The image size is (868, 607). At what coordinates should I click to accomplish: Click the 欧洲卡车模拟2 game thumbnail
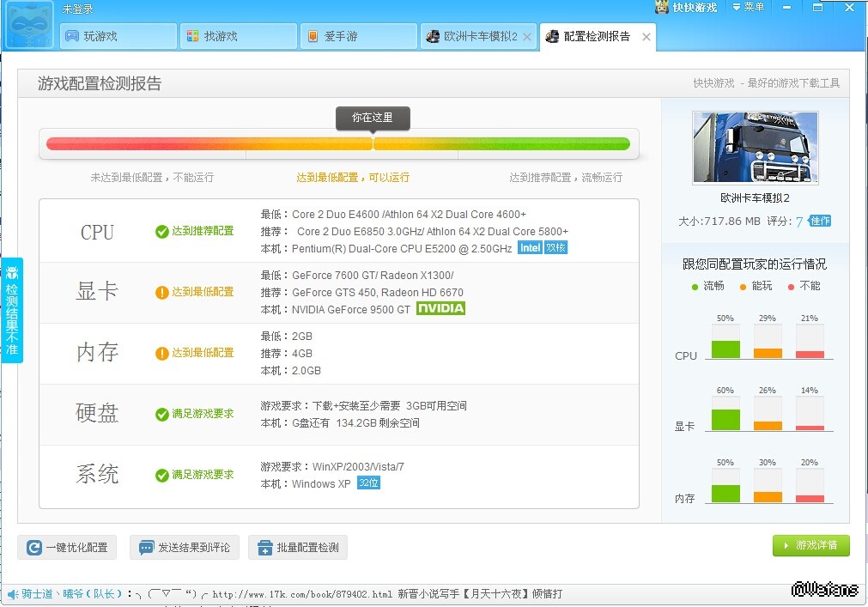click(x=755, y=148)
